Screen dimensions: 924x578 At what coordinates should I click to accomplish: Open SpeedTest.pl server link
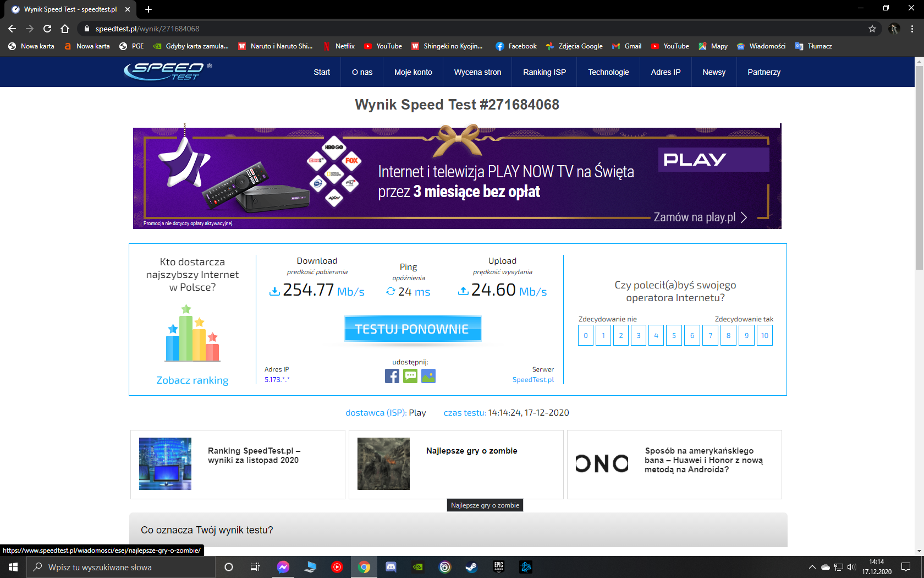533,380
